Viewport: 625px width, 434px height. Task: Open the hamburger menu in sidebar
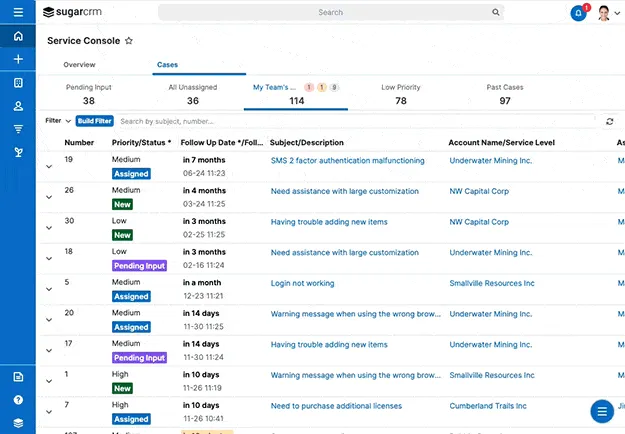[x=18, y=12]
